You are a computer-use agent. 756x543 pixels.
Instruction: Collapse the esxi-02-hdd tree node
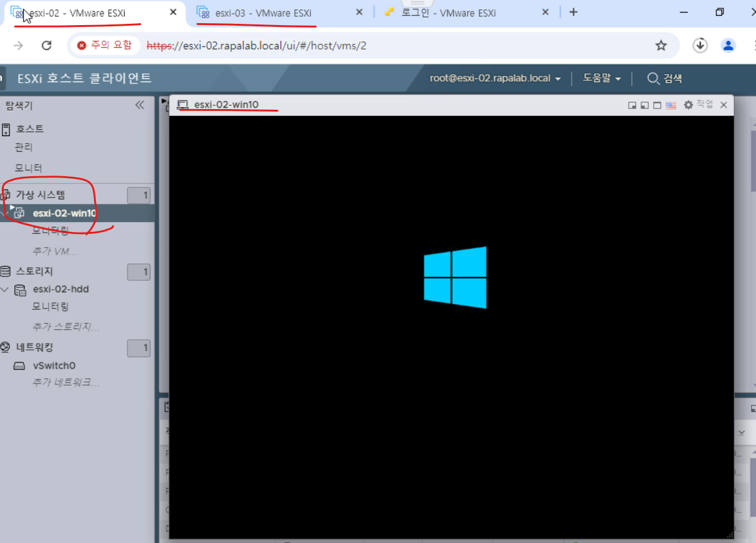pyautogui.click(x=5, y=290)
